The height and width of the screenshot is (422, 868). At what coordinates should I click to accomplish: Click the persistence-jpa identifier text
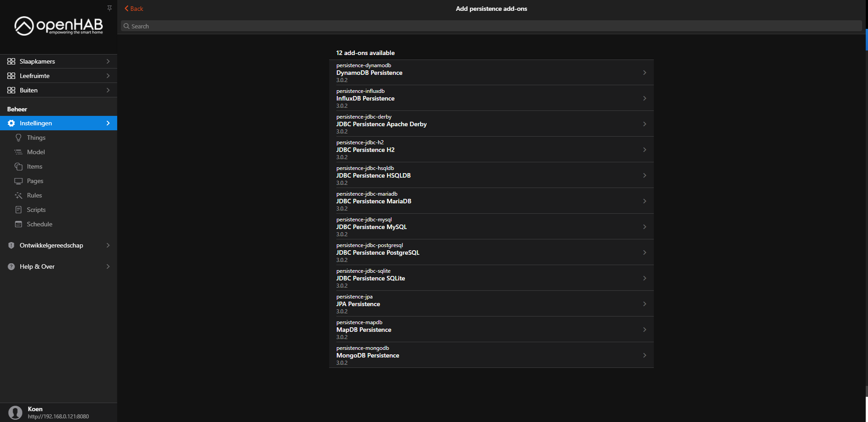(x=354, y=297)
